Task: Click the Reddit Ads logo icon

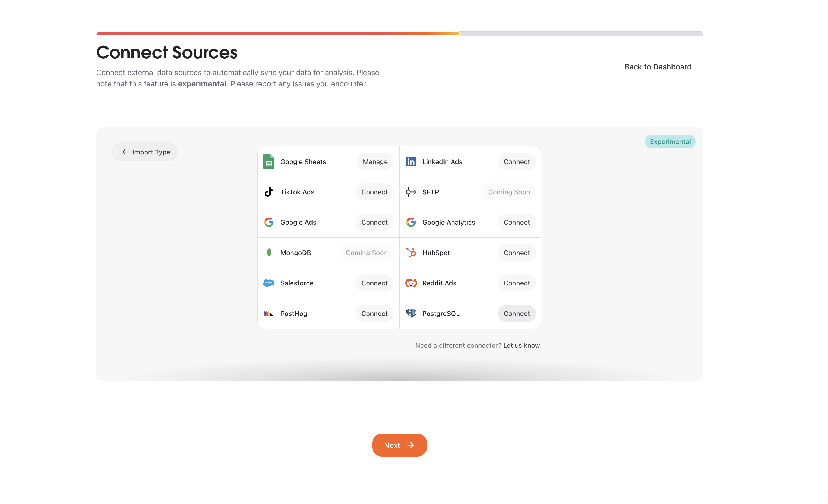Action: tap(411, 283)
